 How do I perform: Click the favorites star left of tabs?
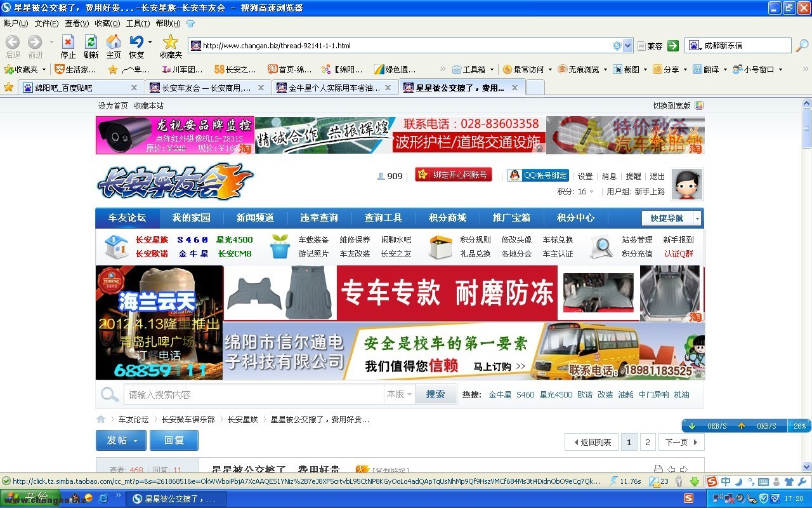pos(8,87)
